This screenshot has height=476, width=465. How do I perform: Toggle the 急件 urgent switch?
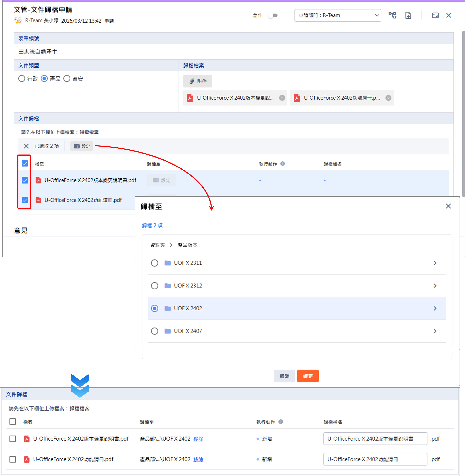click(273, 15)
